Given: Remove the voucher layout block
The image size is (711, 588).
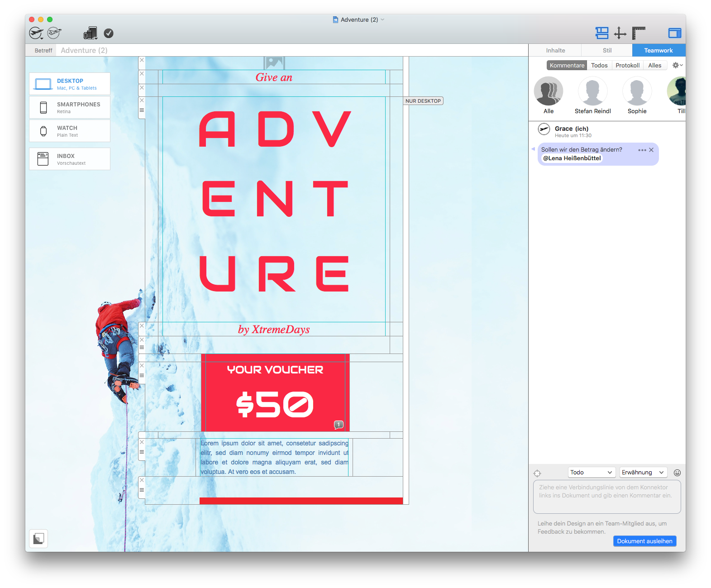Looking at the screenshot, I should [142, 366].
